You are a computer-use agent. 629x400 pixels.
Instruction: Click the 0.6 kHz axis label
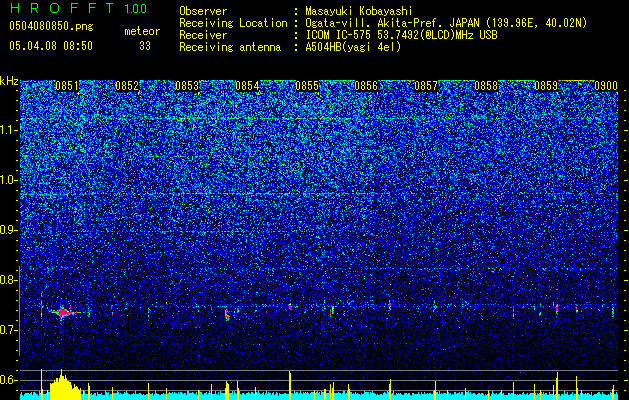click(9, 380)
